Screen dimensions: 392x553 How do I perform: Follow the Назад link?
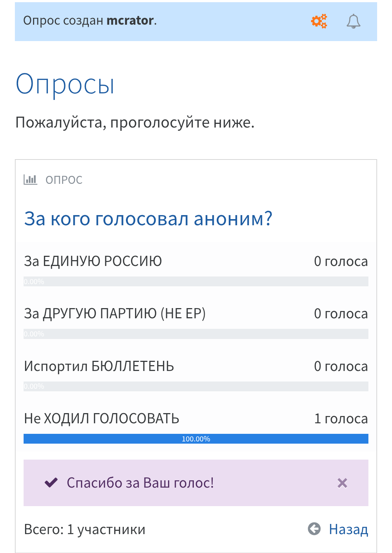348,529
